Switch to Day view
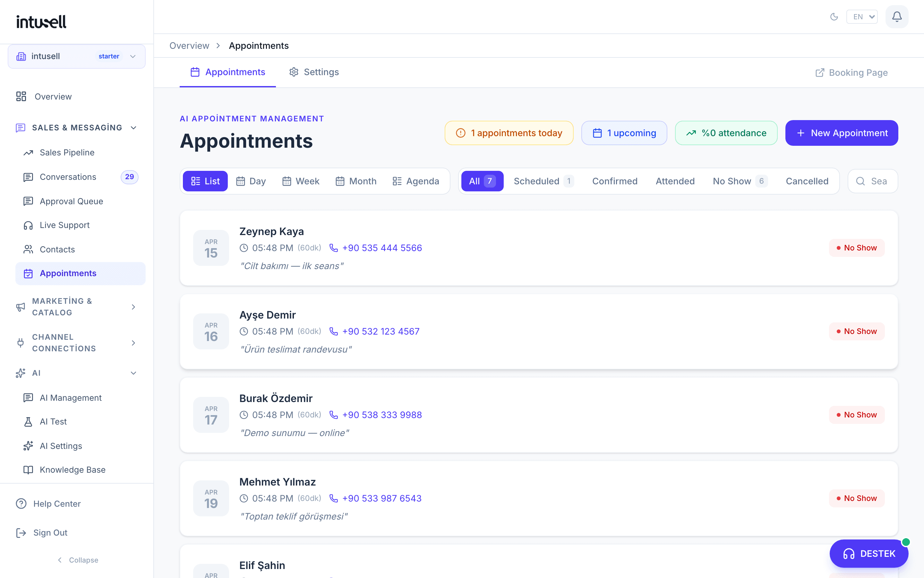Image resolution: width=924 pixels, height=578 pixels. tap(251, 181)
